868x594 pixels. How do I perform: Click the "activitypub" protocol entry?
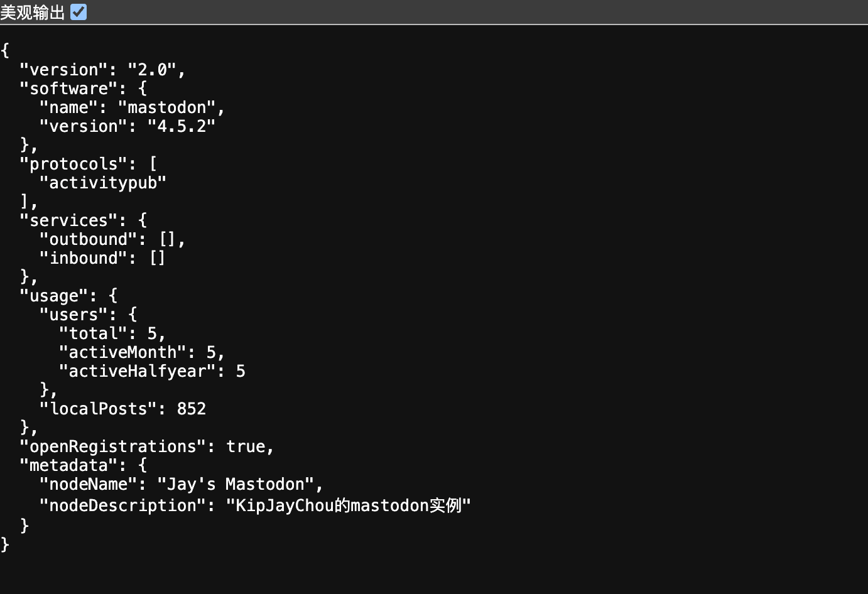102,183
